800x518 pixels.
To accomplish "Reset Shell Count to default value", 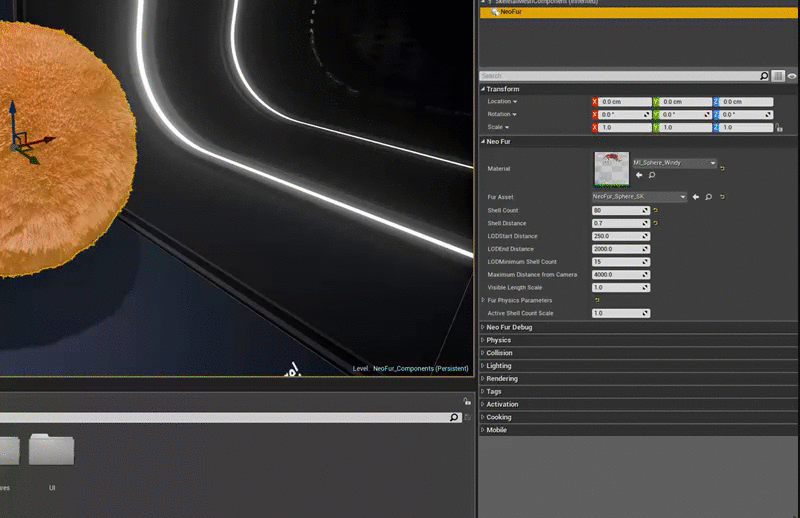I will 656,210.
